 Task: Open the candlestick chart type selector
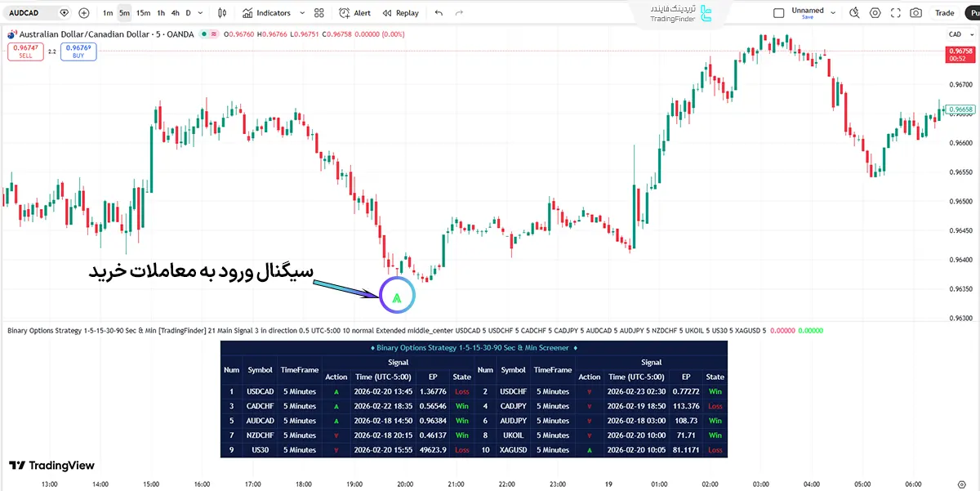tap(223, 13)
